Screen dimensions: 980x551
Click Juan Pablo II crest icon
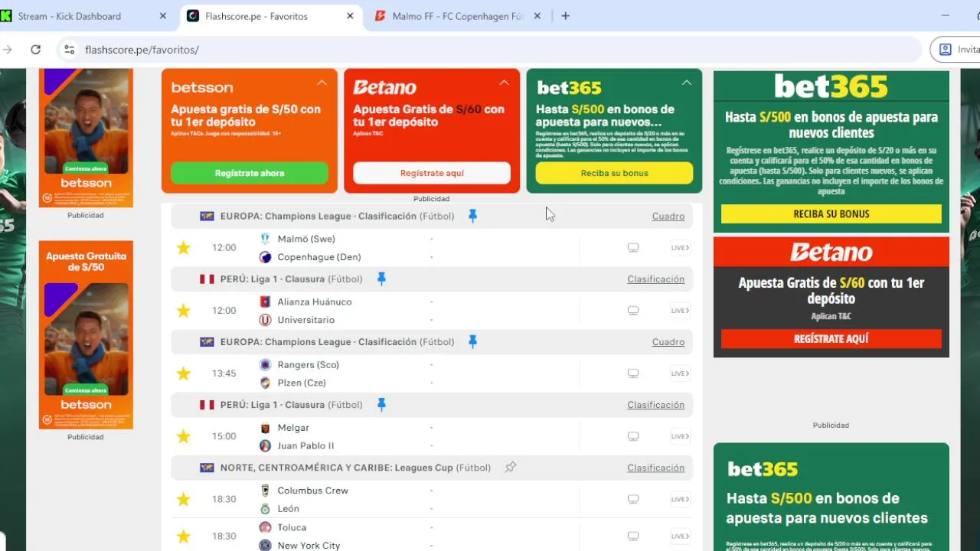coord(265,445)
